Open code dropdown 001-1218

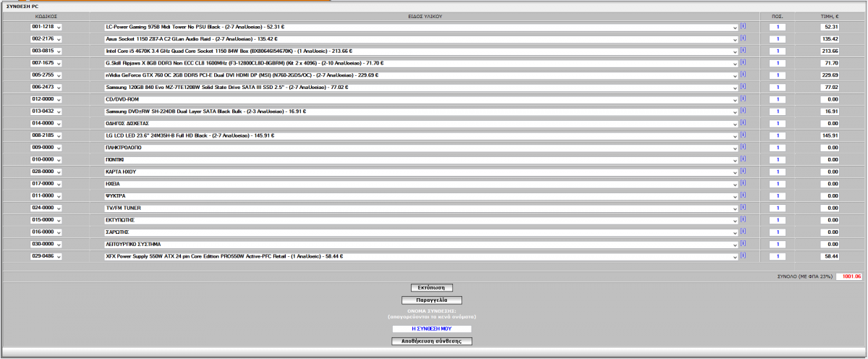pyautogui.click(x=46, y=27)
